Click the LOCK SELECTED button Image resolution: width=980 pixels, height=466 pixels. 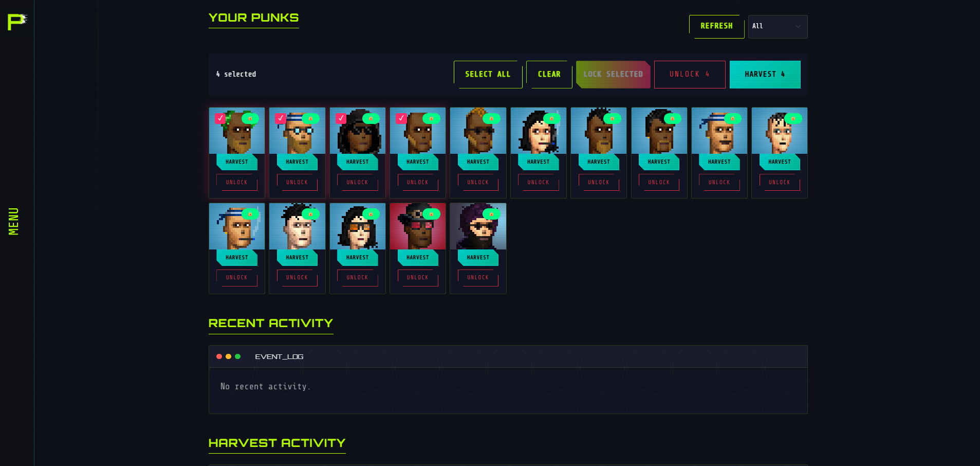click(613, 75)
